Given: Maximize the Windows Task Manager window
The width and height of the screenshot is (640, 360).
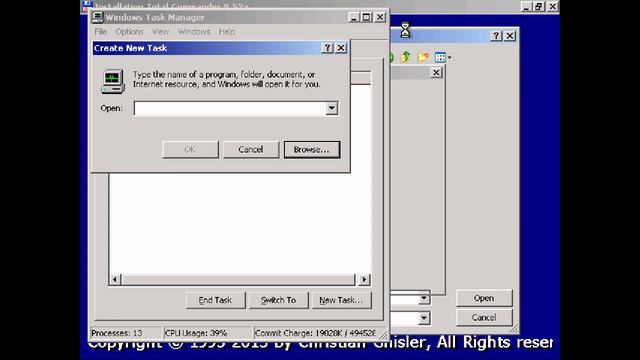Looking at the screenshot, I should (x=367, y=17).
